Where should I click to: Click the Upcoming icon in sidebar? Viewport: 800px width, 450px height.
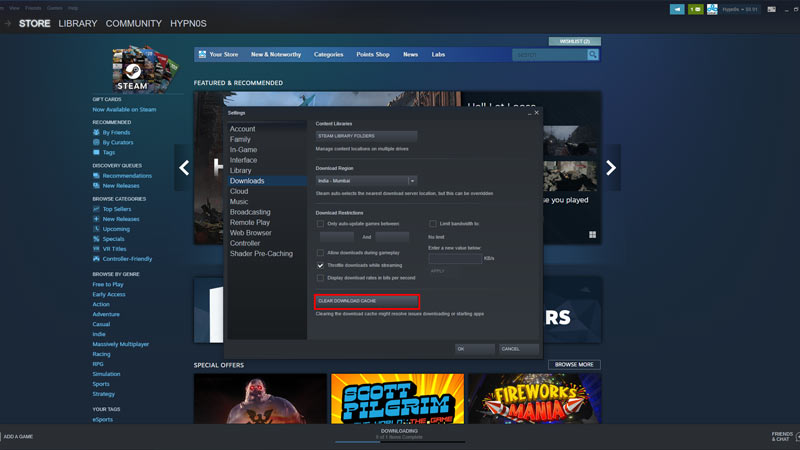(96, 229)
